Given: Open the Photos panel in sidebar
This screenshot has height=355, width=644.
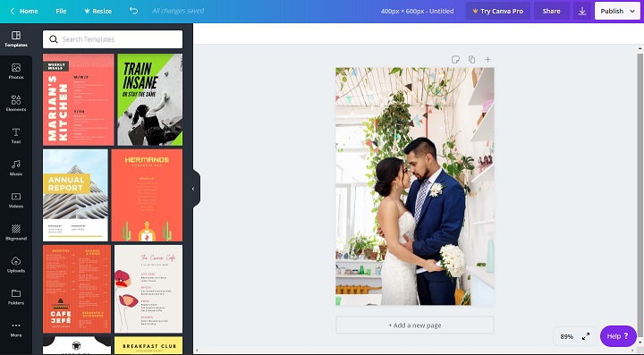Looking at the screenshot, I should click(x=16, y=72).
